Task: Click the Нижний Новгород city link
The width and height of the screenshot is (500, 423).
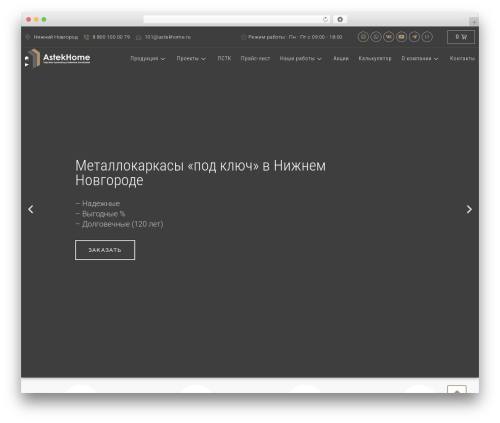Action: 56,37
